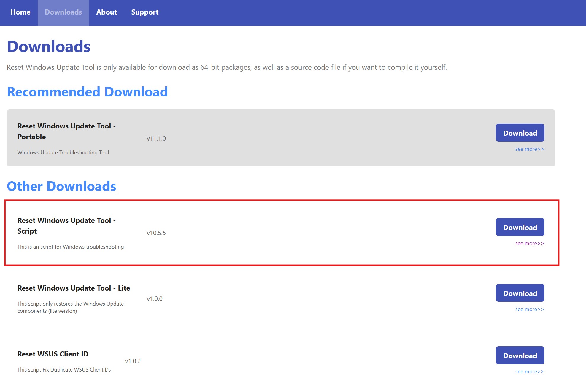Click the About menu item
Screen dimensions: 586x392
[106, 12]
